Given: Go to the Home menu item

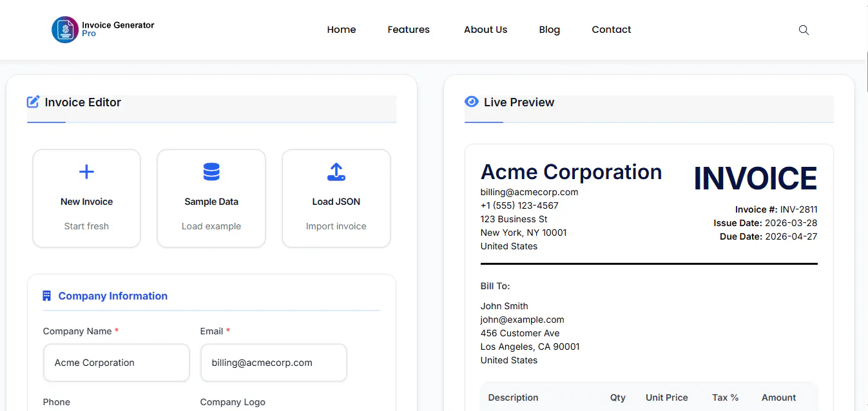Looking at the screenshot, I should (x=342, y=30).
